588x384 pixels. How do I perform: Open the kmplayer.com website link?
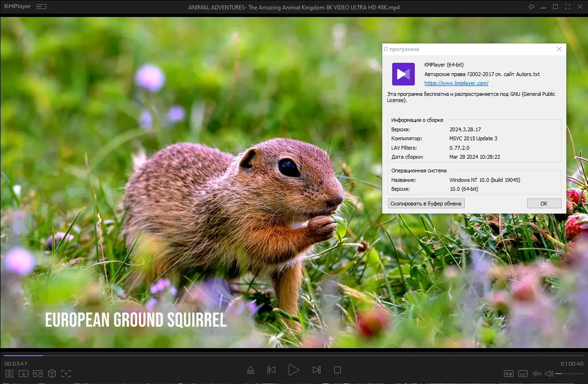coord(456,83)
